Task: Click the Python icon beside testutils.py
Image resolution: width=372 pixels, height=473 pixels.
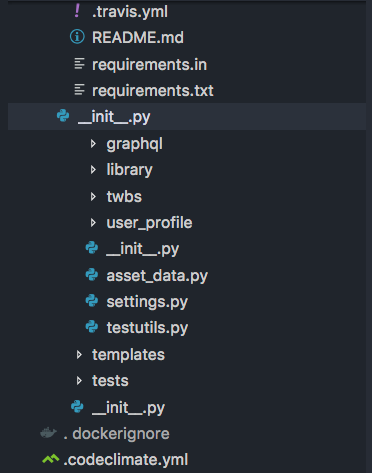Action: point(92,327)
